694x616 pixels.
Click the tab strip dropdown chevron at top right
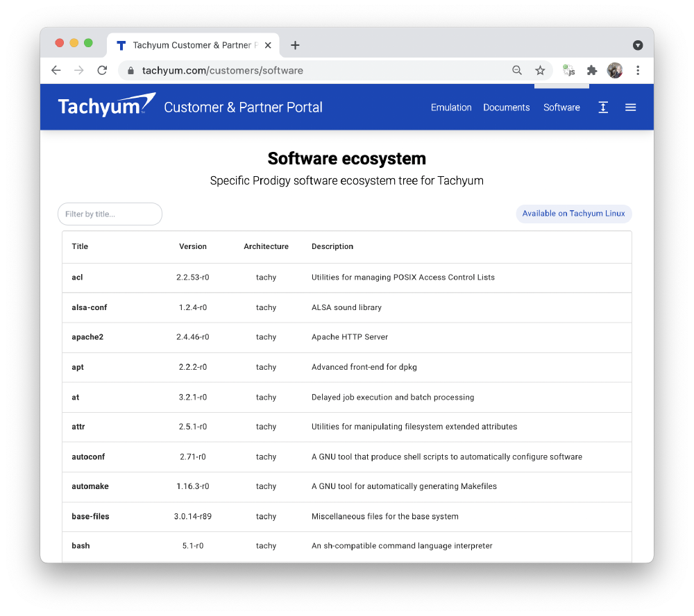[638, 44]
